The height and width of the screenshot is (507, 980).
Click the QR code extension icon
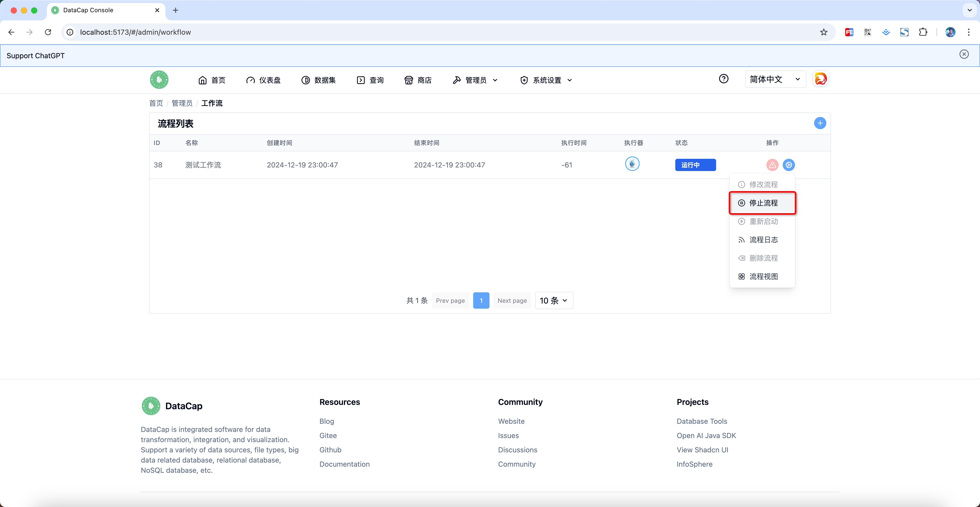click(x=867, y=32)
